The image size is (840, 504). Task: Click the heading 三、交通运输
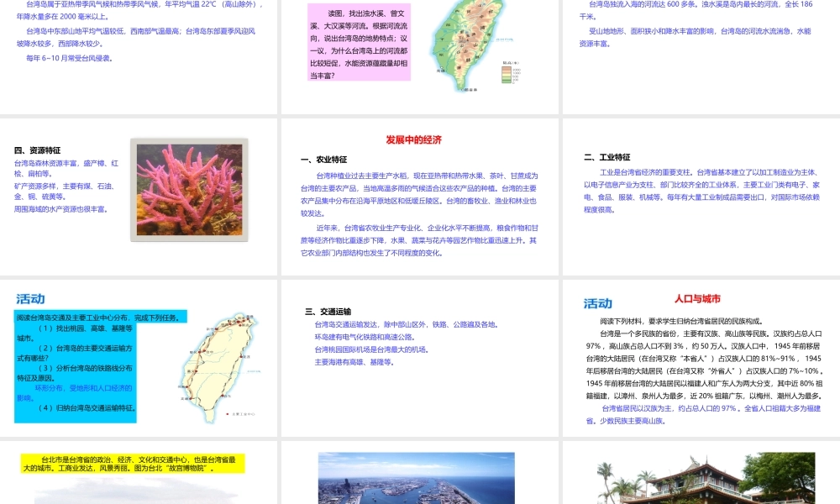pos(328,311)
